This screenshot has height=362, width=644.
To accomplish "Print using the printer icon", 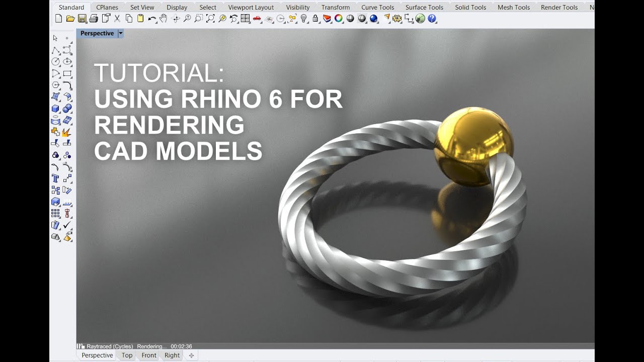I will [x=93, y=19].
